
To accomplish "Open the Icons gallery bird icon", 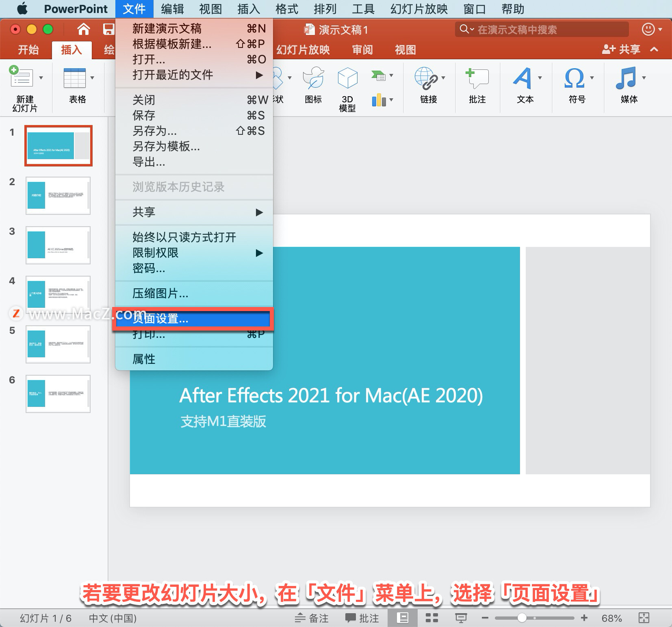I will [314, 78].
